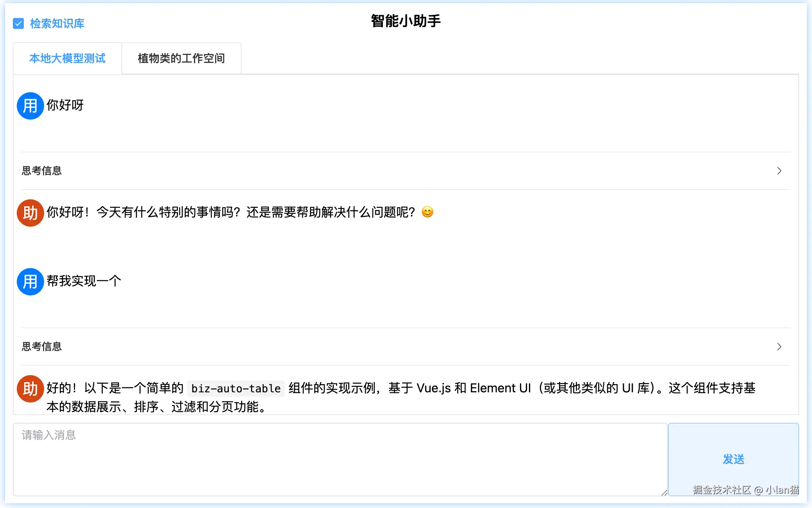Click user avatar next to 帮我实现一个
The width and height of the screenshot is (812, 508).
[30, 282]
